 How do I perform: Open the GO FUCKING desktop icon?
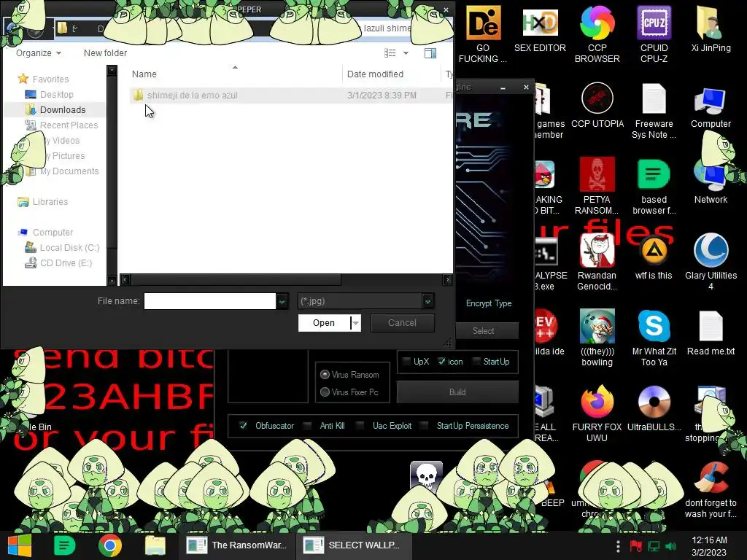pyautogui.click(x=483, y=34)
